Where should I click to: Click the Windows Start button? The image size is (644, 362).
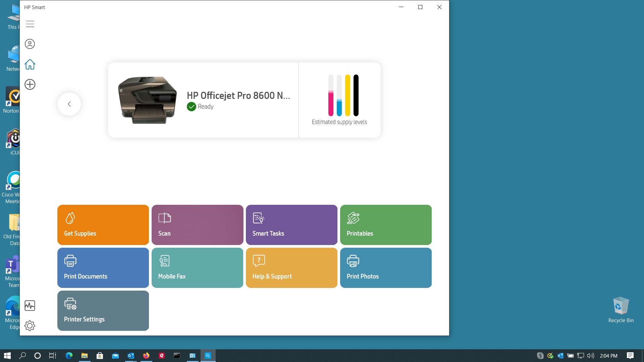pos(7,356)
